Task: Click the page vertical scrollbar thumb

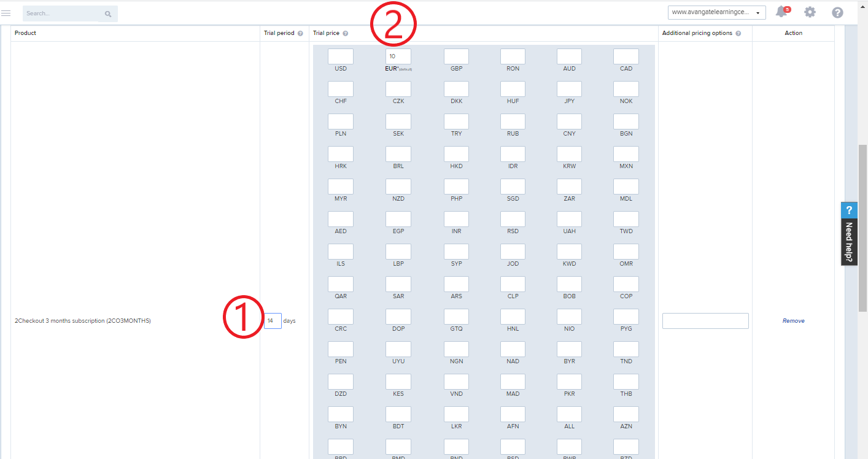Action: point(862,228)
